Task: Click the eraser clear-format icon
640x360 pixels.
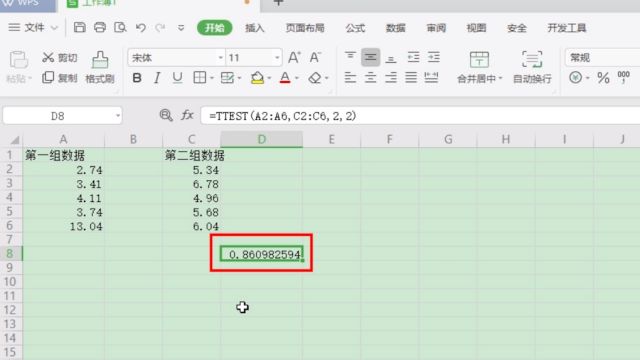Action: (314, 78)
